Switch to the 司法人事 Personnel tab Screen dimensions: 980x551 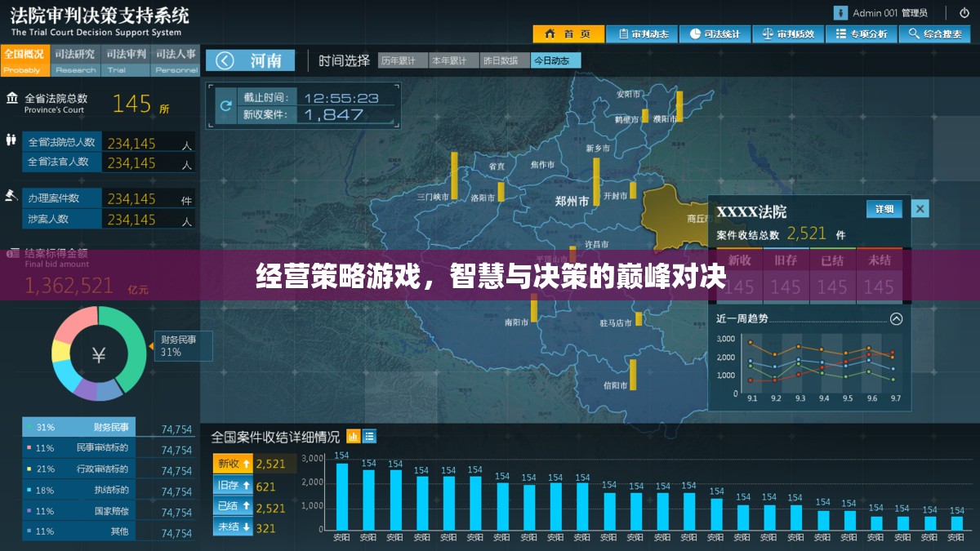[x=176, y=60]
